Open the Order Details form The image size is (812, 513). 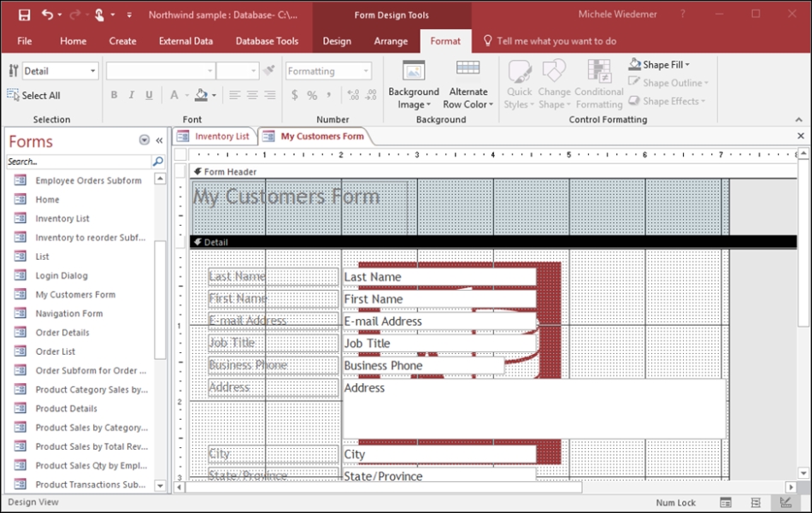coord(62,333)
